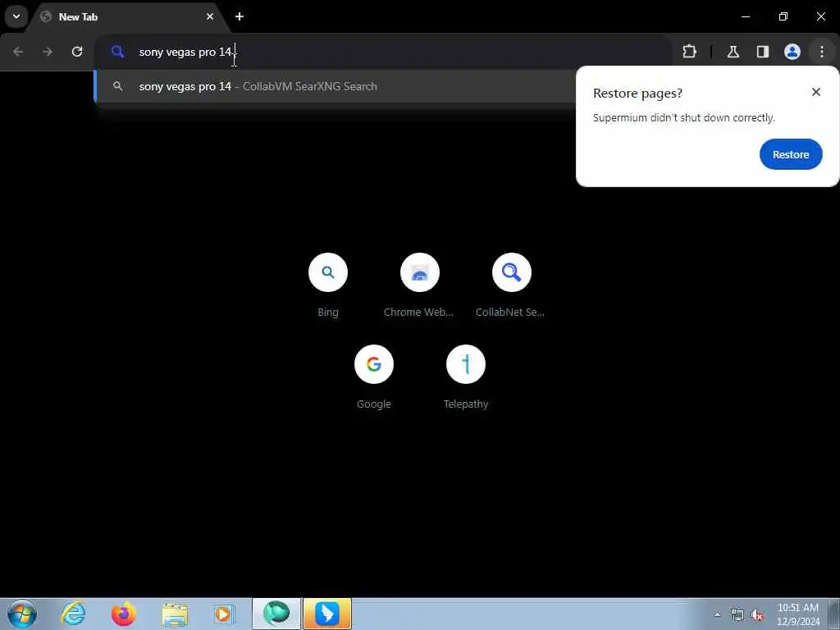Image resolution: width=840 pixels, height=630 pixels.
Task: Select the sony vegas pro 14 suggestion
Action: coord(335,86)
